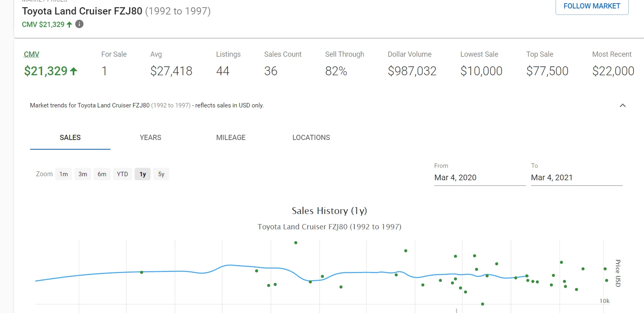The height and width of the screenshot is (313, 644).
Task: Choose the 6m zoom range
Action: coord(102,174)
